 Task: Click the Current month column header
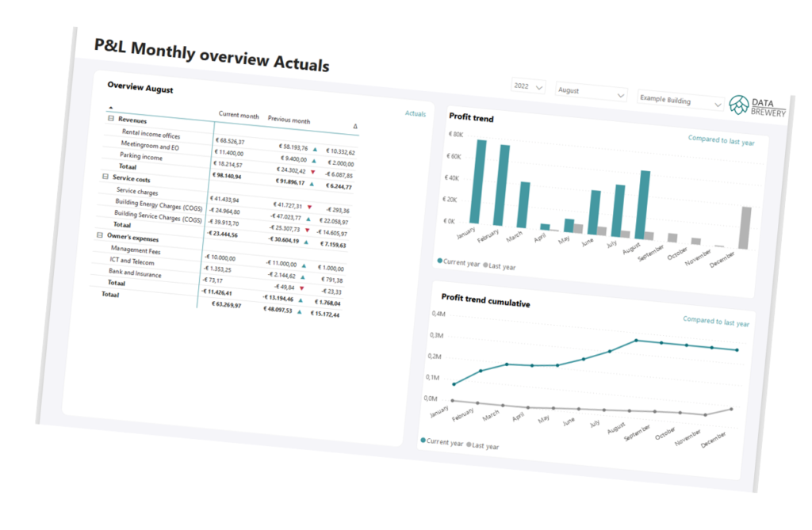pos(239,116)
